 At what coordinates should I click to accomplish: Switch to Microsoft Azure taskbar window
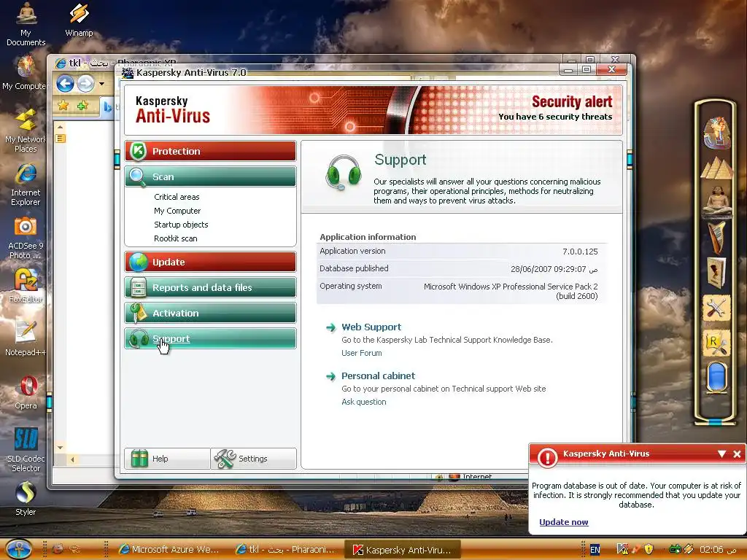coord(169,549)
